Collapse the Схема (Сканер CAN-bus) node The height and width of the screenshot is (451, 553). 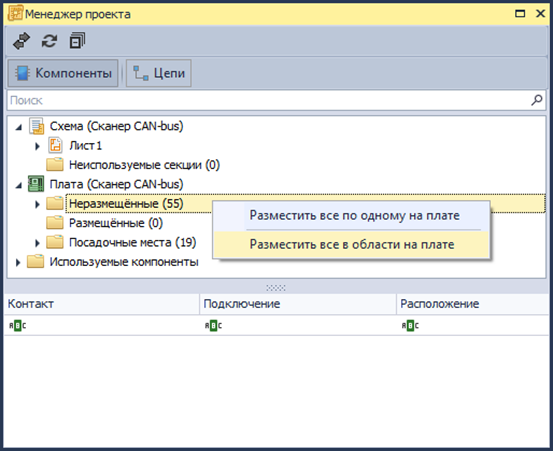click(19, 127)
